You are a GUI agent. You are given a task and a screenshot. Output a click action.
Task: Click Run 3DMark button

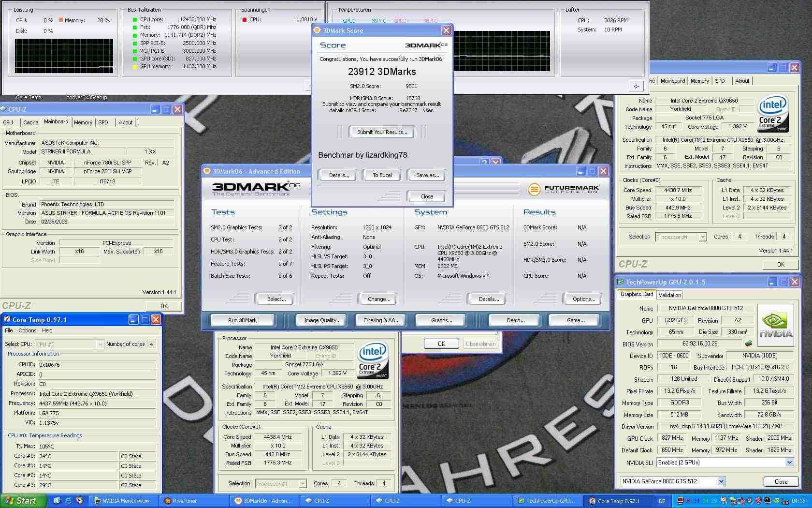(242, 320)
